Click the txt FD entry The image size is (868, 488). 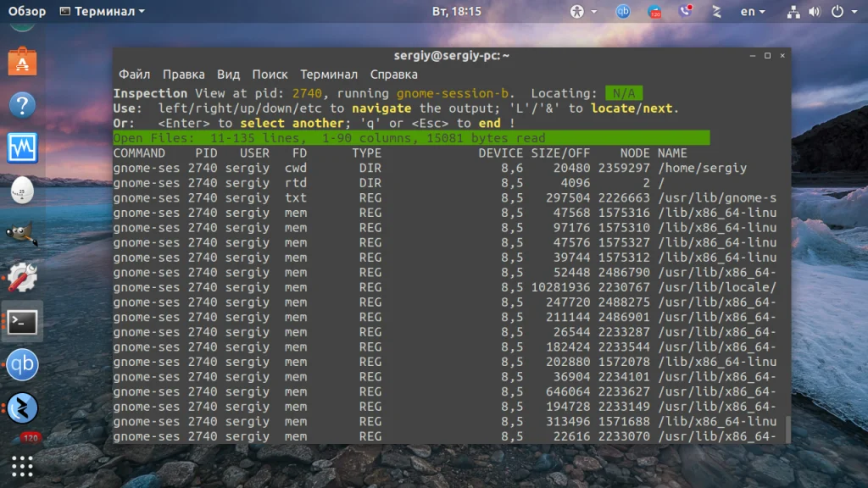click(x=296, y=197)
